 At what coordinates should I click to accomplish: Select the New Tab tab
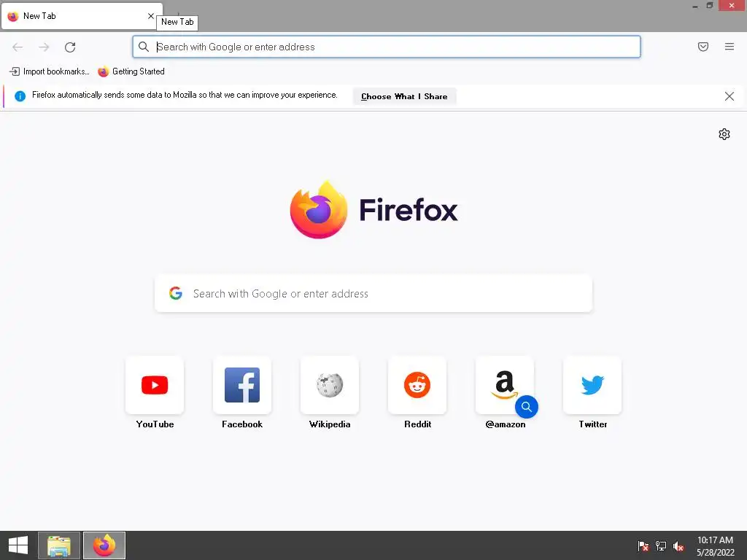coord(82,16)
